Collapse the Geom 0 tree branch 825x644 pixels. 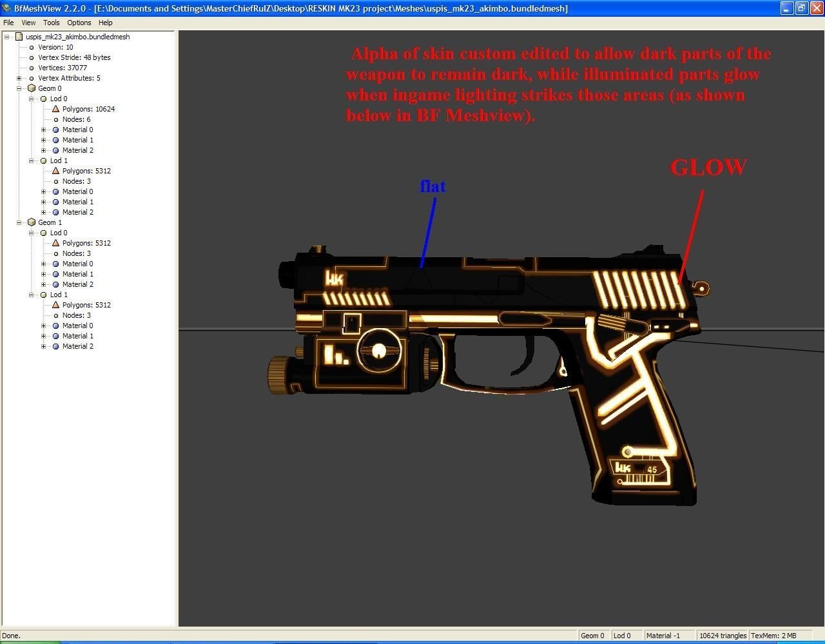(x=19, y=88)
